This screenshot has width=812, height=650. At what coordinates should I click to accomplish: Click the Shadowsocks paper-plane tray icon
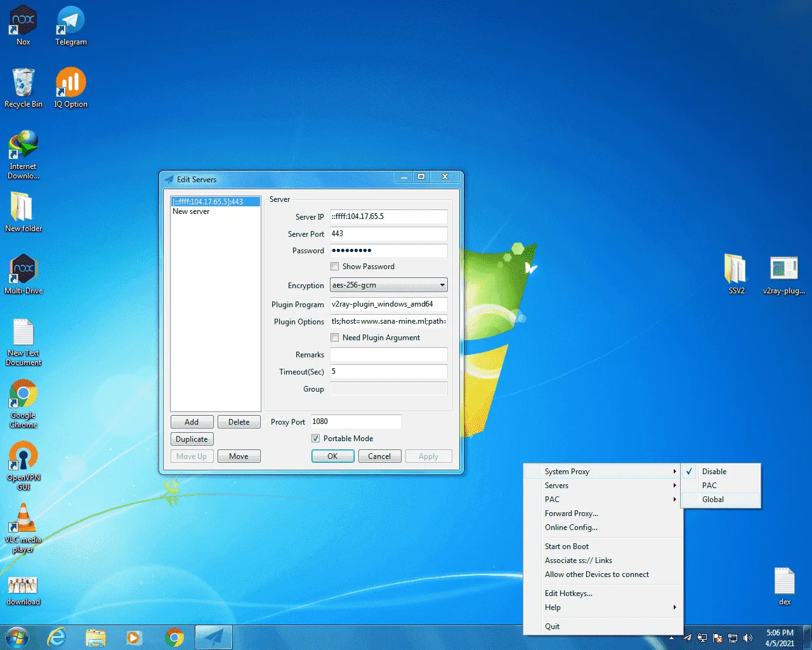point(688,638)
